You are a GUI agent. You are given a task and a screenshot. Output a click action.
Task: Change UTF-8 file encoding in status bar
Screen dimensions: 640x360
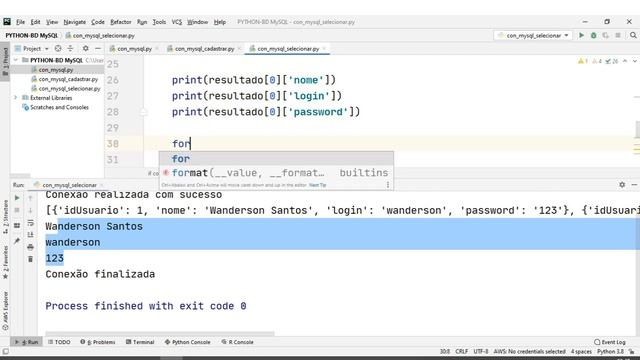[480, 351]
